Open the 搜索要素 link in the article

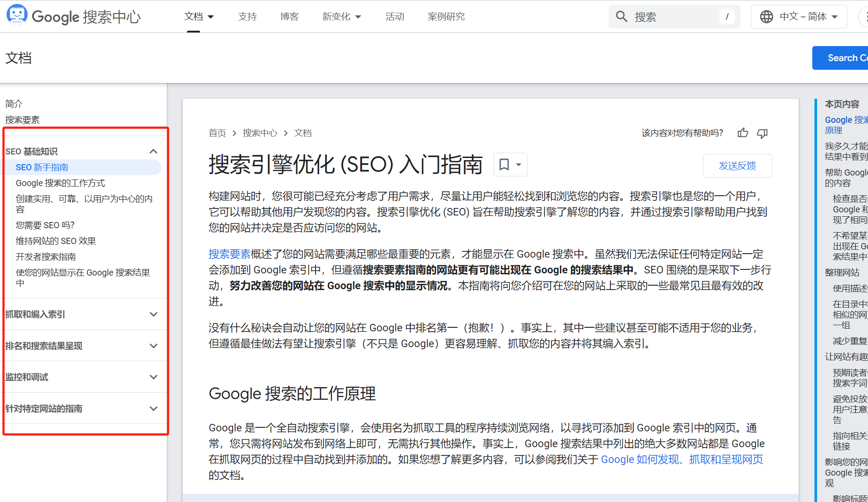[229, 254]
